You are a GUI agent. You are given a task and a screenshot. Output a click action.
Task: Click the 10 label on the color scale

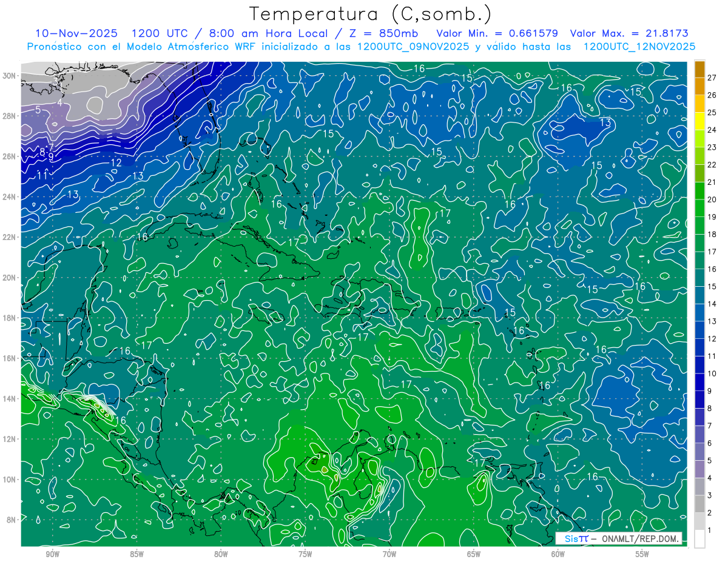[712, 373]
